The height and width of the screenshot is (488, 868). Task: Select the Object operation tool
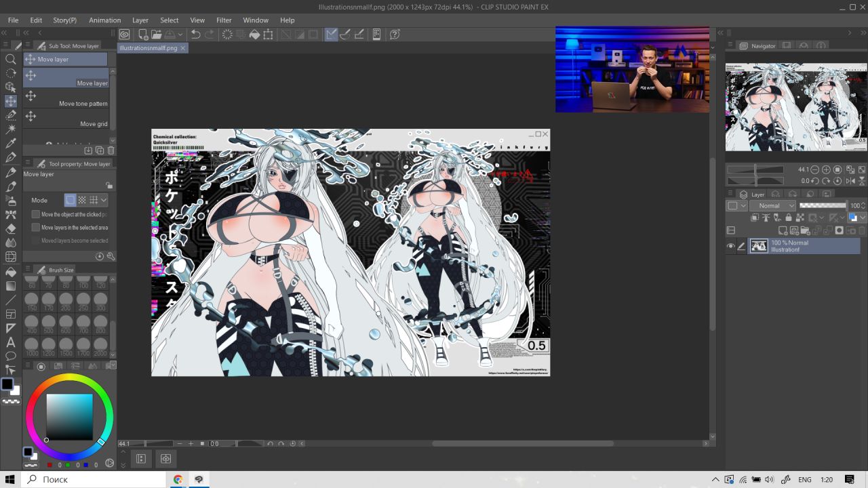tap(11, 87)
